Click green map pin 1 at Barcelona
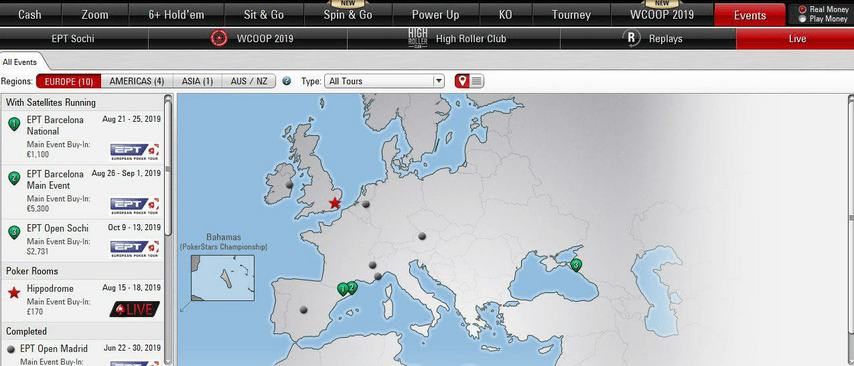The image size is (854, 366). click(x=343, y=289)
